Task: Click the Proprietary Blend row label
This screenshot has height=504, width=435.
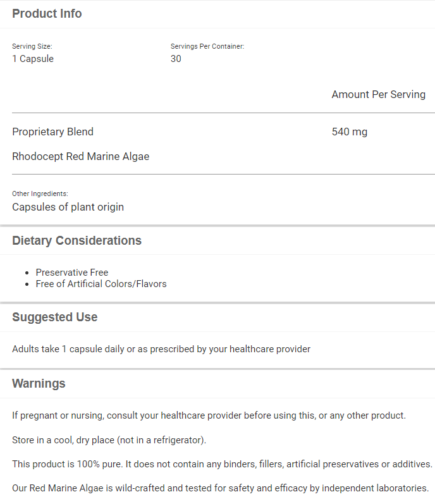Action: 52,132
